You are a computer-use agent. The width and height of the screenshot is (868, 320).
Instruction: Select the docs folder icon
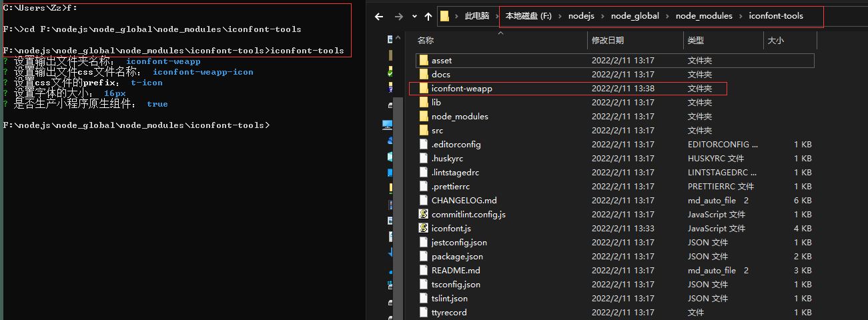(424, 75)
